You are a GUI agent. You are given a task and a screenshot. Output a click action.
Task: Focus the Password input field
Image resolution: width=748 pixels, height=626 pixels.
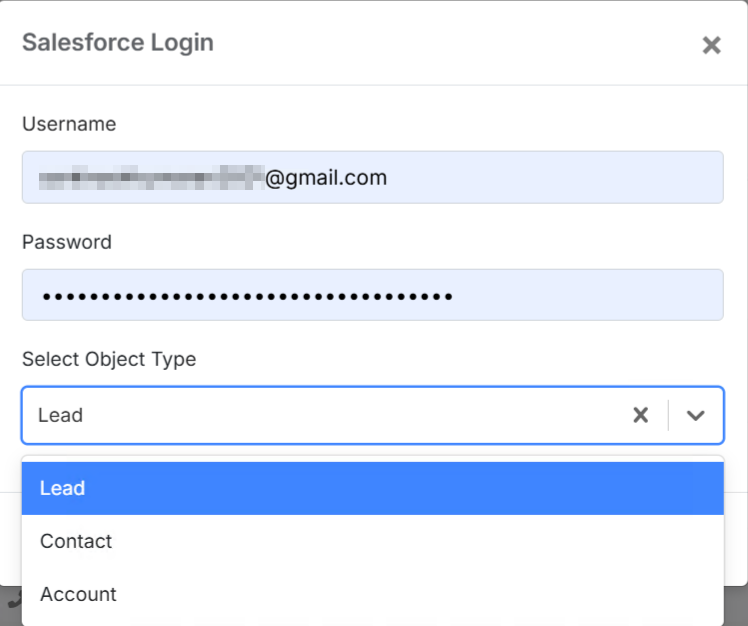580,296
